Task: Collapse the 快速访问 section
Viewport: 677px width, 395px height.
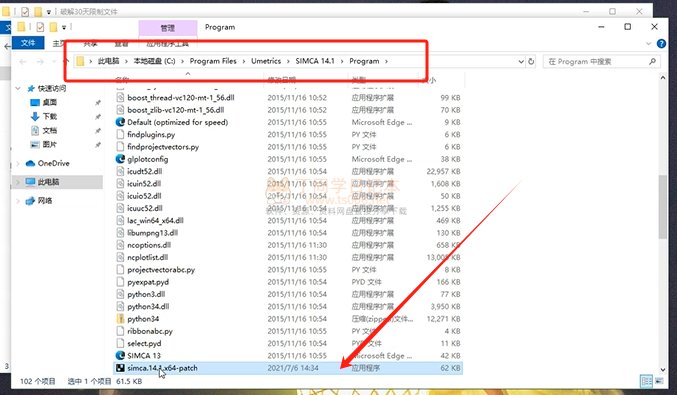Action: [x=18, y=88]
